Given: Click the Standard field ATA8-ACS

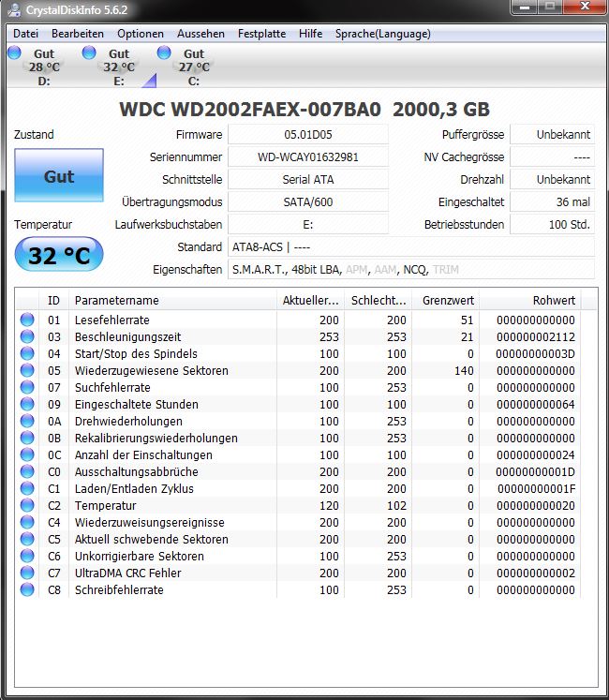Looking at the screenshot, I should pos(411,246).
